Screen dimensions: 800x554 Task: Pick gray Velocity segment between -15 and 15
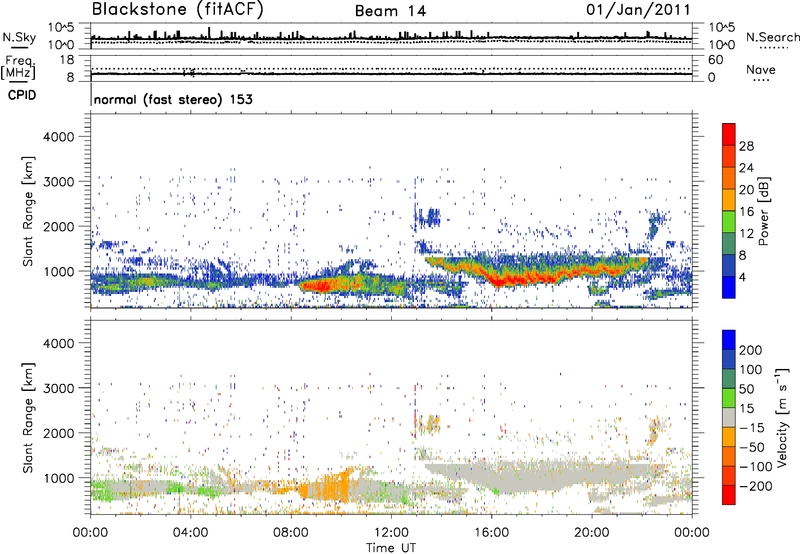pyautogui.click(x=729, y=419)
